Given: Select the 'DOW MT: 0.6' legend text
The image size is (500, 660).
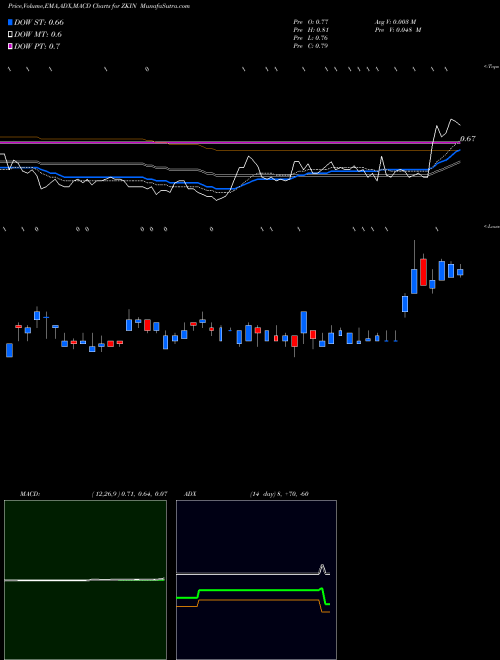Looking at the screenshot, I should click(x=38, y=35).
